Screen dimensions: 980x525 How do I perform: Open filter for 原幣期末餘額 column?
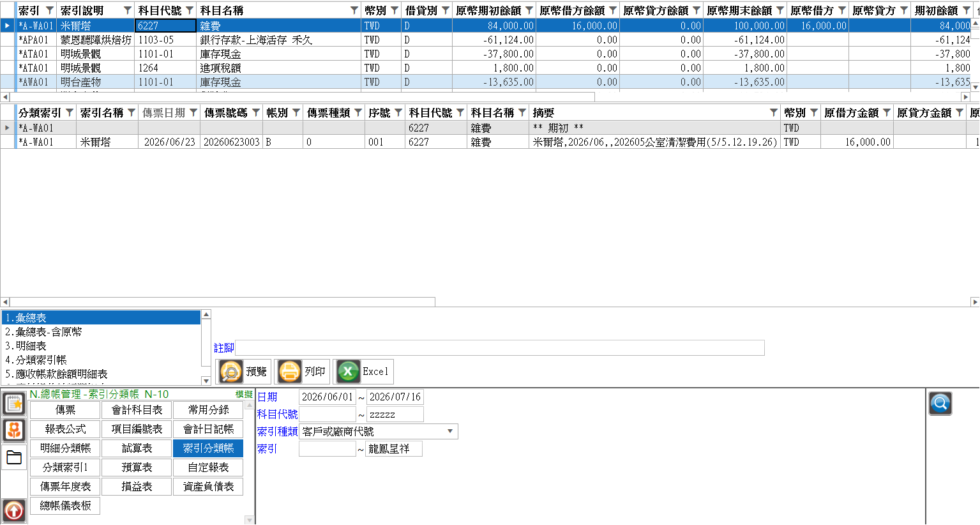point(780,11)
